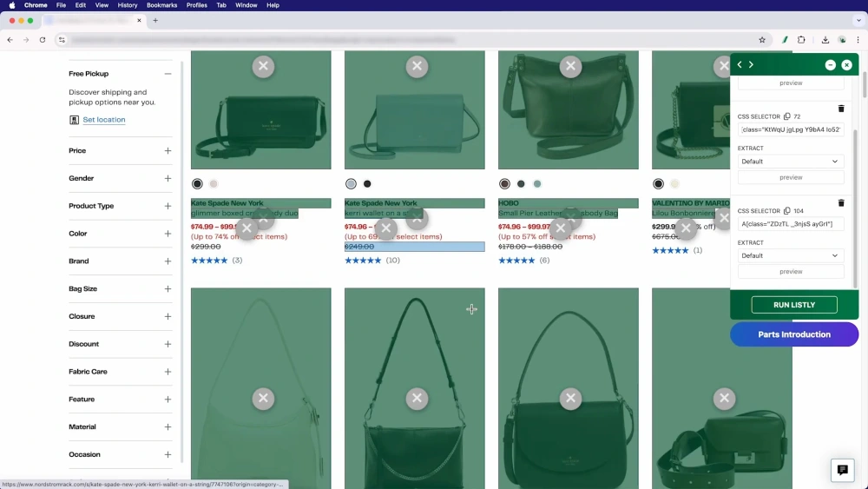Click the Listly next arrow icon
Screen dimensions: 868x489
751,65
